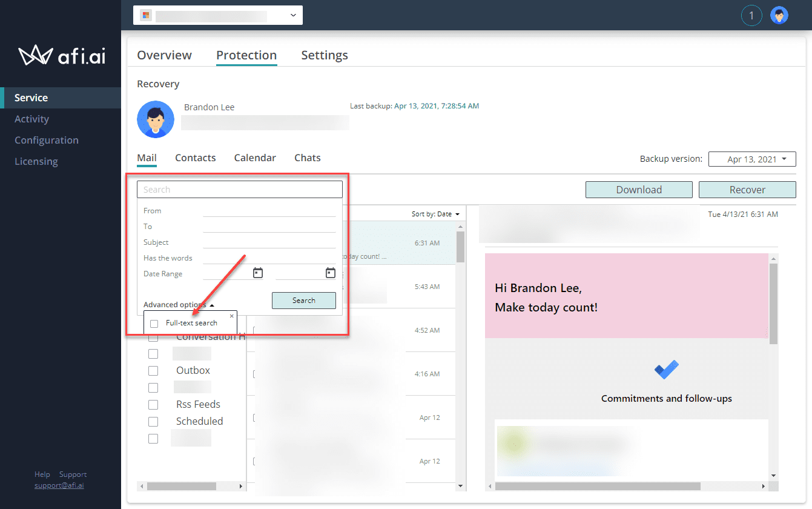
Task: Click inside the Search text field
Action: tap(239, 189)
